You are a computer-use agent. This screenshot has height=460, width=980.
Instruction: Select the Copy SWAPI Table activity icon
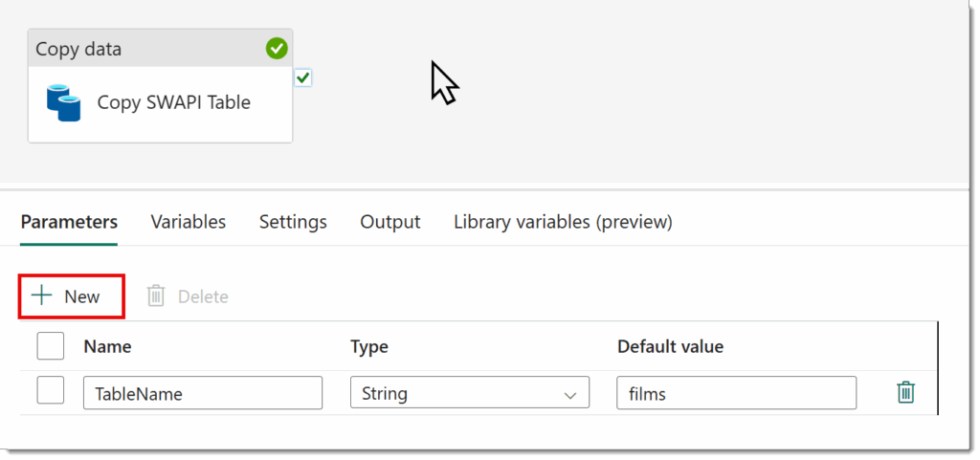64,103
